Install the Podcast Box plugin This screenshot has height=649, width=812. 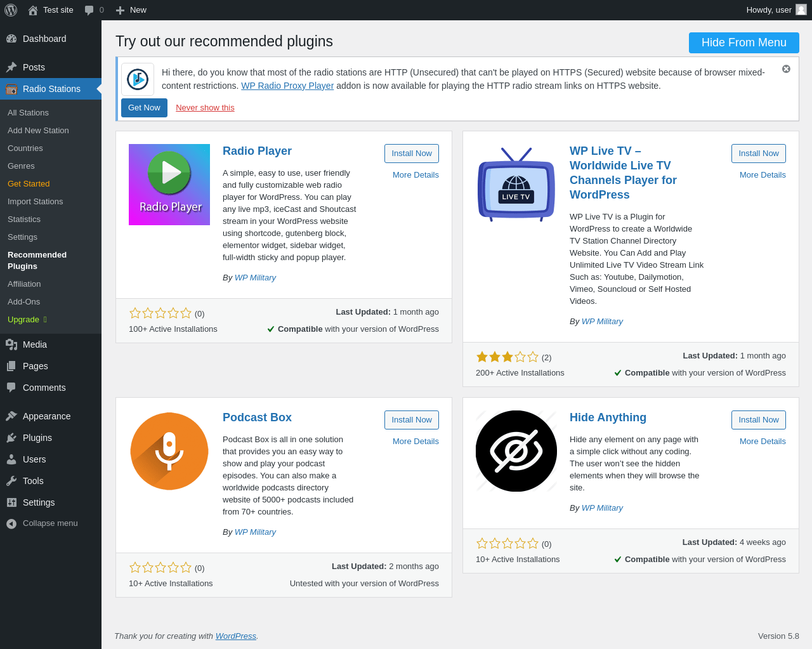pyautogui.click(x=411, y=420)
